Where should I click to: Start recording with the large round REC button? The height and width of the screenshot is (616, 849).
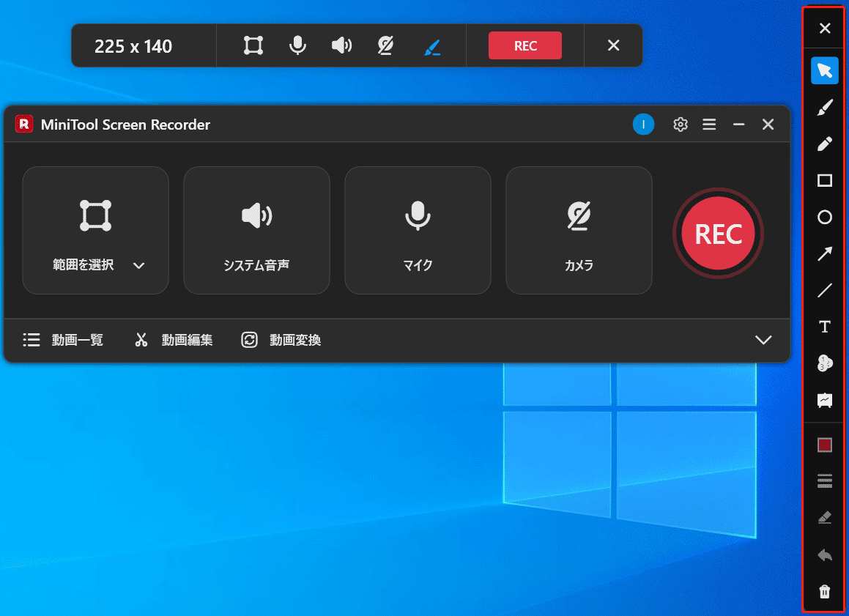[718, 234]
